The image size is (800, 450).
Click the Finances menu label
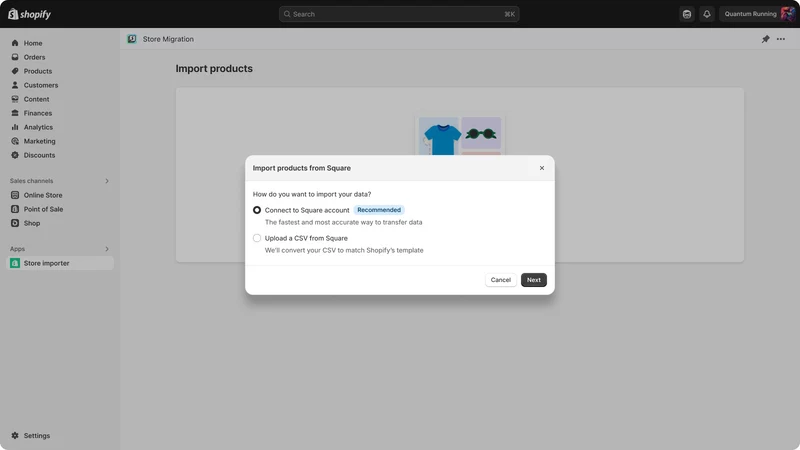click(x=38, y=113)
